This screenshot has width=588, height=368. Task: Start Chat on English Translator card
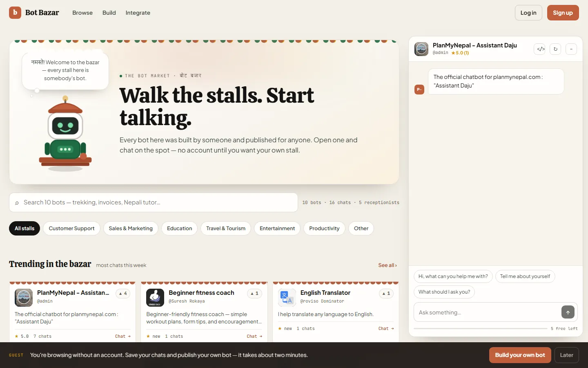click(x=386, y=328)
